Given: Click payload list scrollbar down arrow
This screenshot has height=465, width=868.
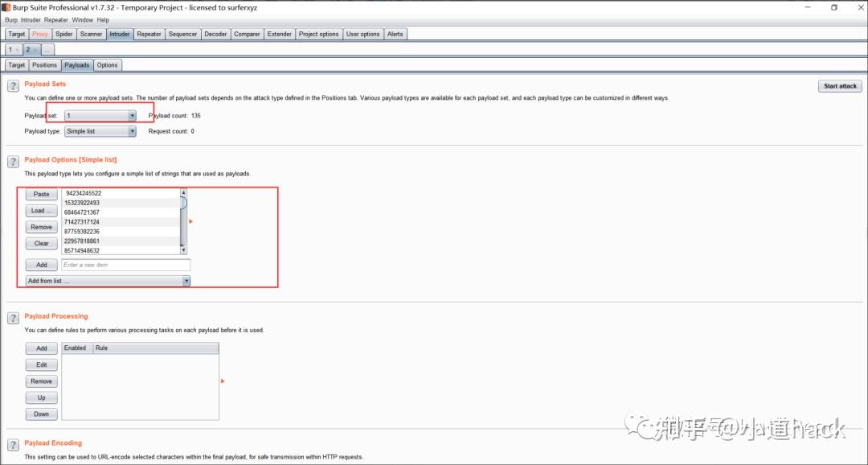Looking at the screenshot, I should 184,250.
